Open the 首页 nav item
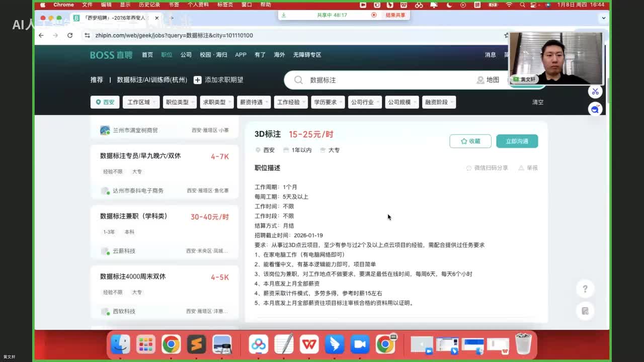The image size is (644, 362). [147, 55]
